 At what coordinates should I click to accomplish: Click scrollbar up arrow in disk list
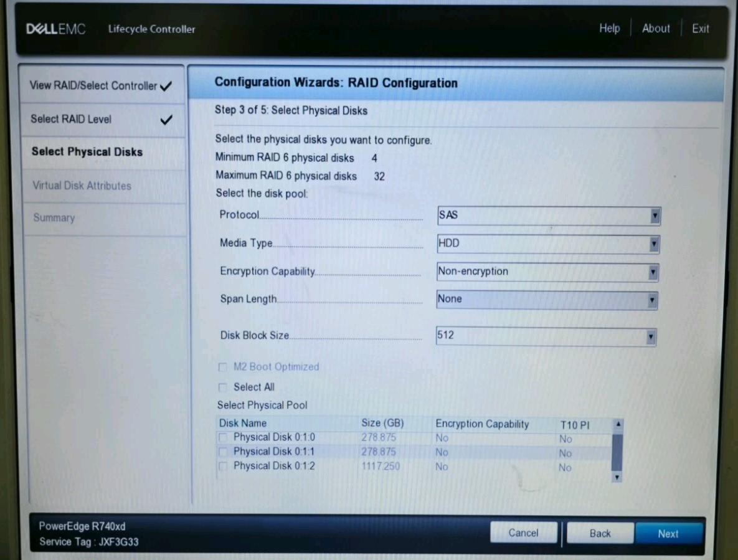pyautogui.click(x=616, y=424)
